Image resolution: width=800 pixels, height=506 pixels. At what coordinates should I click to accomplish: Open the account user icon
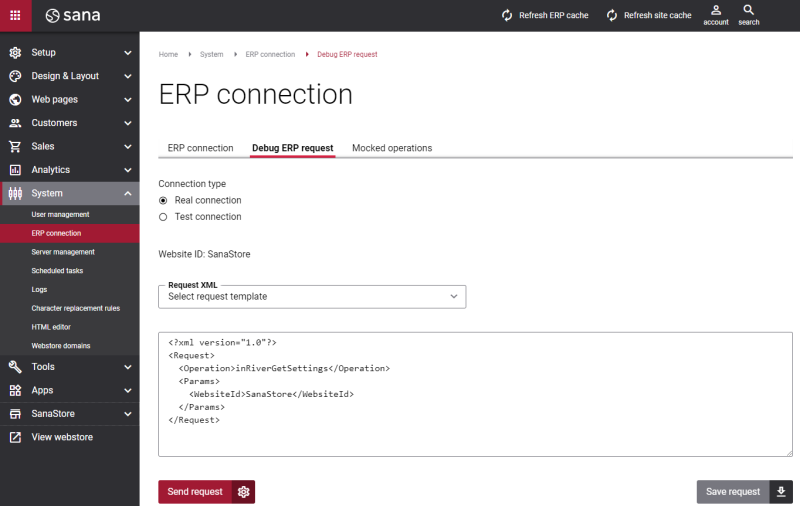pyautogui.click(x=716, y=10)
